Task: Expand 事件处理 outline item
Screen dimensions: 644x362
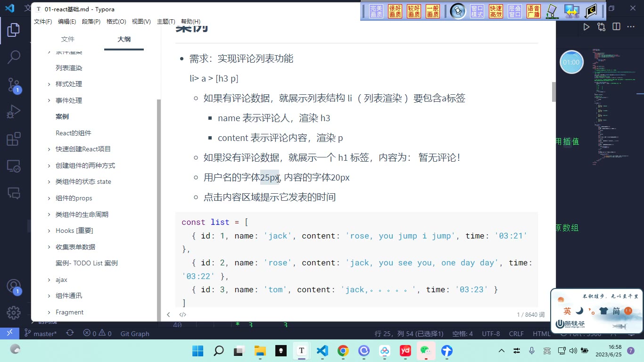Action: point(49,100)
